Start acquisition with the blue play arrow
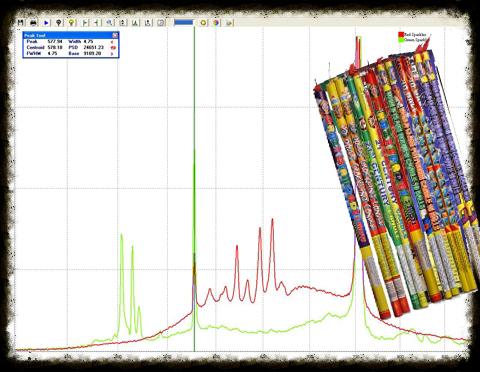The height and width of the screenshot is (372, 480). tap(46, 23)
